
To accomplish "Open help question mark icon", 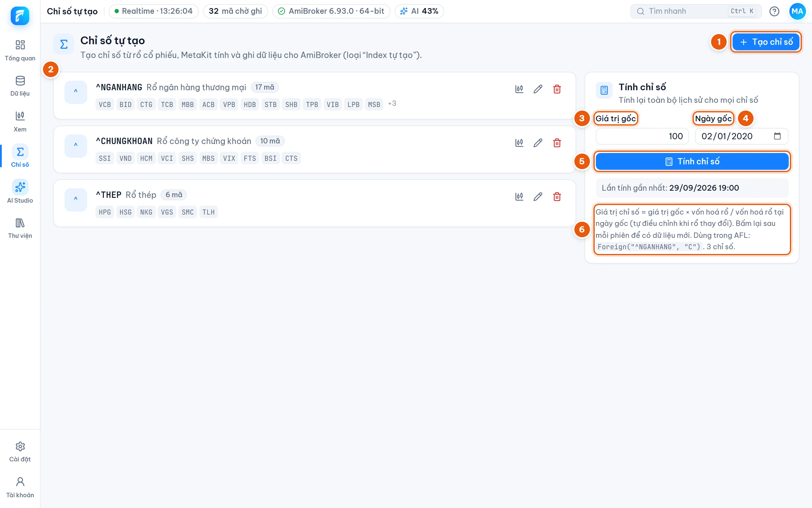I will click(774, 11).
